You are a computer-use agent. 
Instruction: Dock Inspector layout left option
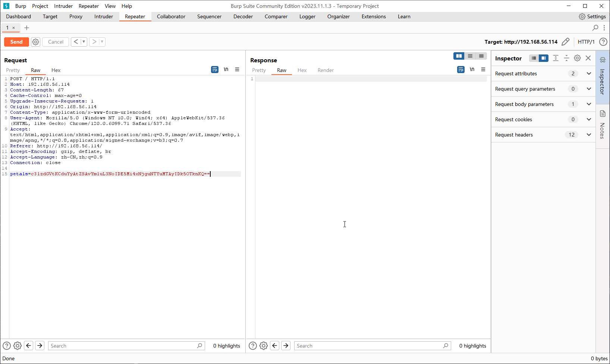tap(534, 58)
